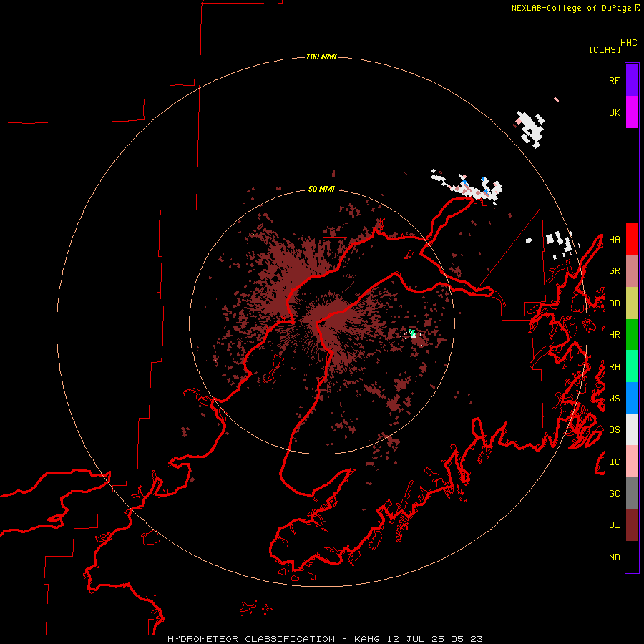Click the BI dark red swatch

point(632,525)
